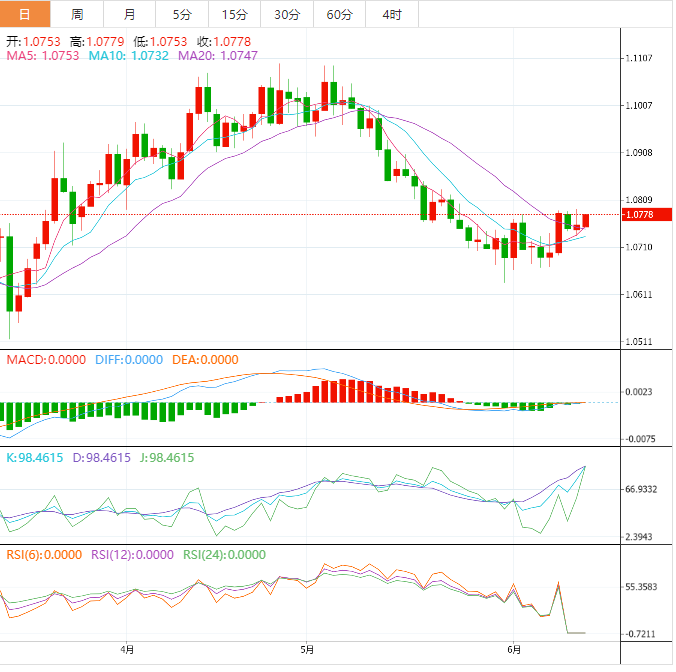This screenshot has height=672, width=676.
Task: Click the red 1.0778 current price tag
Action: (x=647, y=215)
